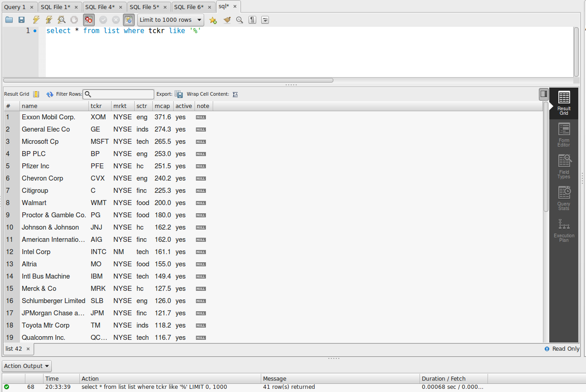Sort results by the mcap column header

162,105
